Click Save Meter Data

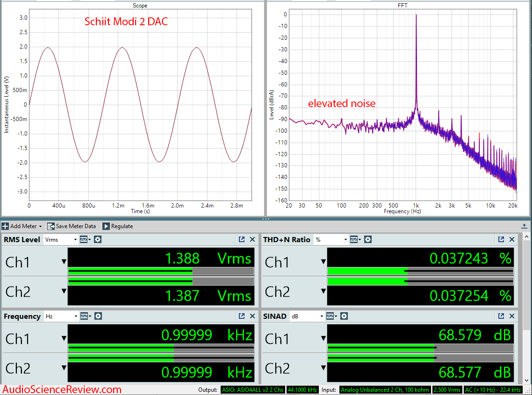72,226
